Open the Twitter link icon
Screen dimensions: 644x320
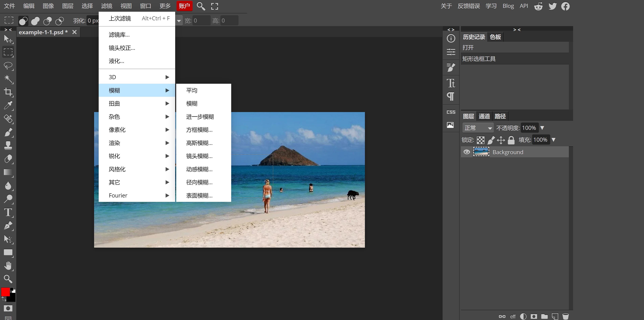coord(552,6)
